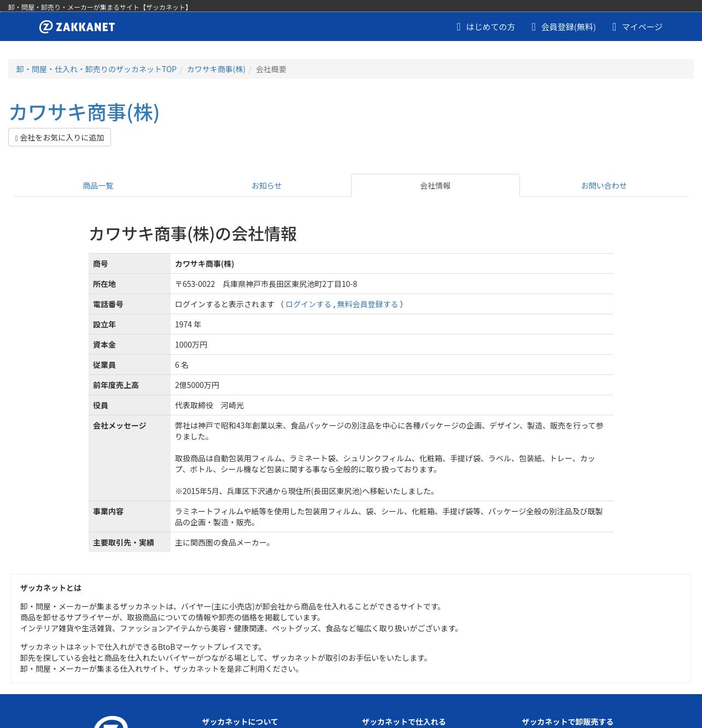The height and width of the screenshot is (728, 702).
Task: Click the 6 名 employee count
Action: click(x=182, y=365)
